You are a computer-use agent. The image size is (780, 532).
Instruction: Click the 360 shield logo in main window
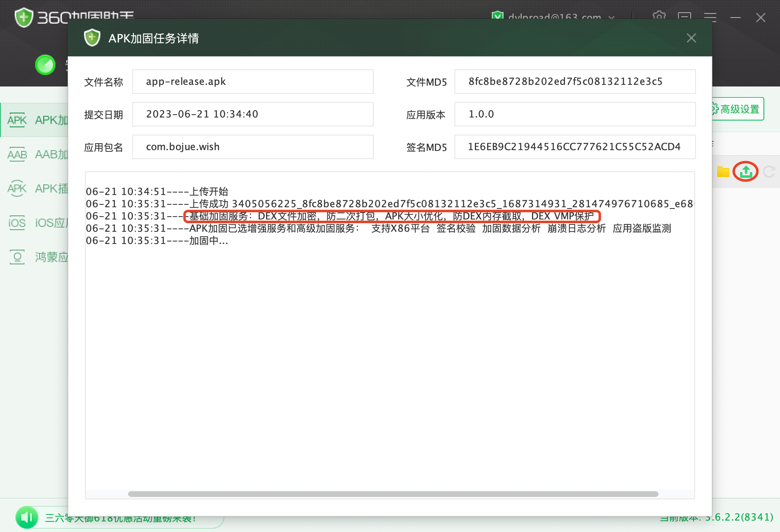[24, 18]
